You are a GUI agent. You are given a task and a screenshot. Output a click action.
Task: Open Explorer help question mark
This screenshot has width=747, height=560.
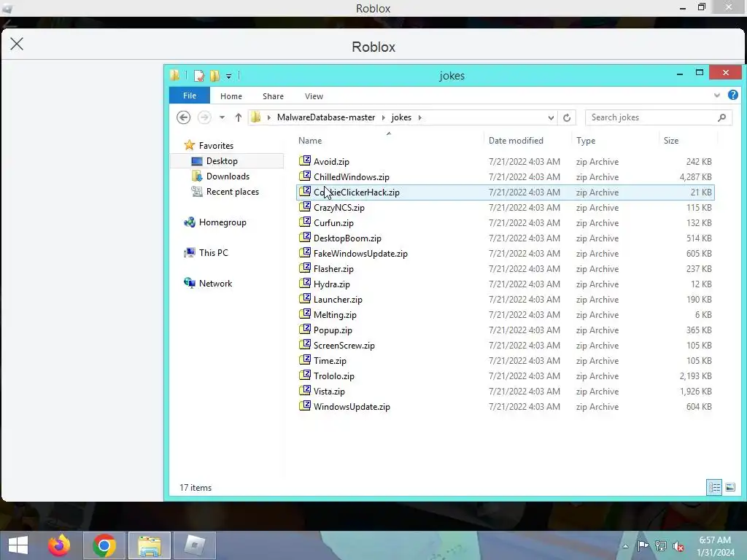pos(732,96)
